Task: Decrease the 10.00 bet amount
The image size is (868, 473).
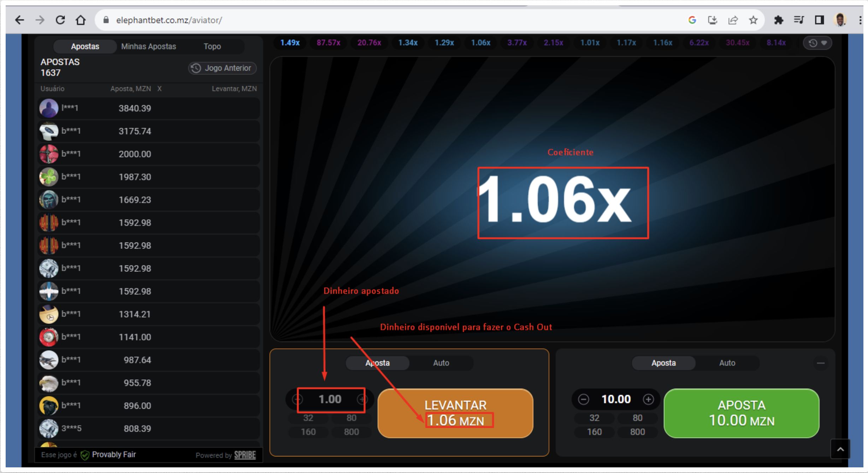Action: (583, 399)
